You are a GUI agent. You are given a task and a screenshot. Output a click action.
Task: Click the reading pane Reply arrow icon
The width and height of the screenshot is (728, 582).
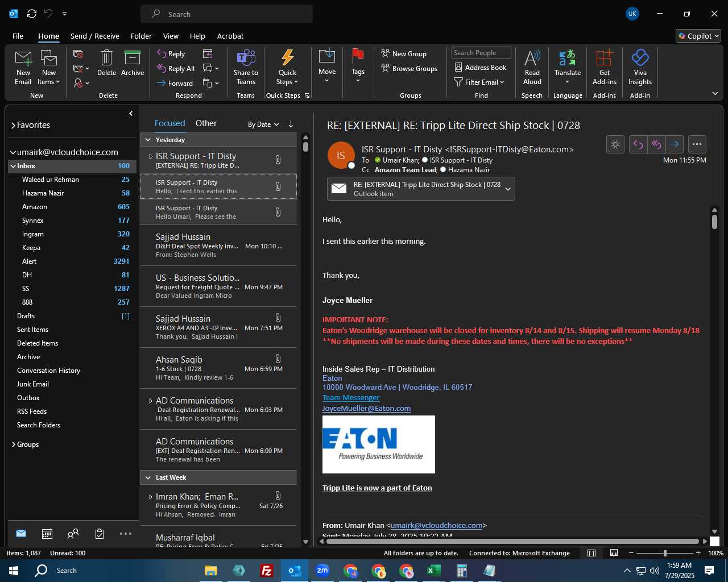[638, 144]
